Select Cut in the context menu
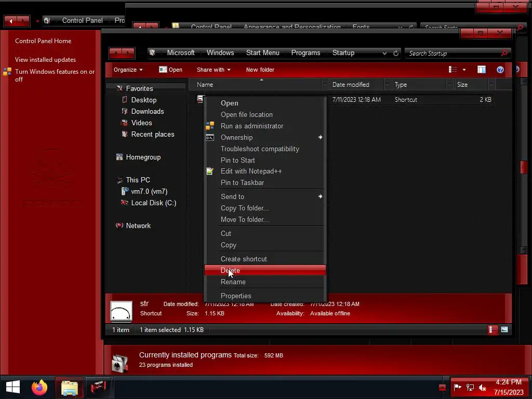The height and width of the screenshot is (399, 532). point(265,233)
